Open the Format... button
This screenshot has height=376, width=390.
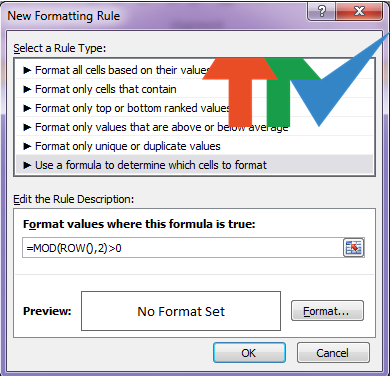coord(327,311)
